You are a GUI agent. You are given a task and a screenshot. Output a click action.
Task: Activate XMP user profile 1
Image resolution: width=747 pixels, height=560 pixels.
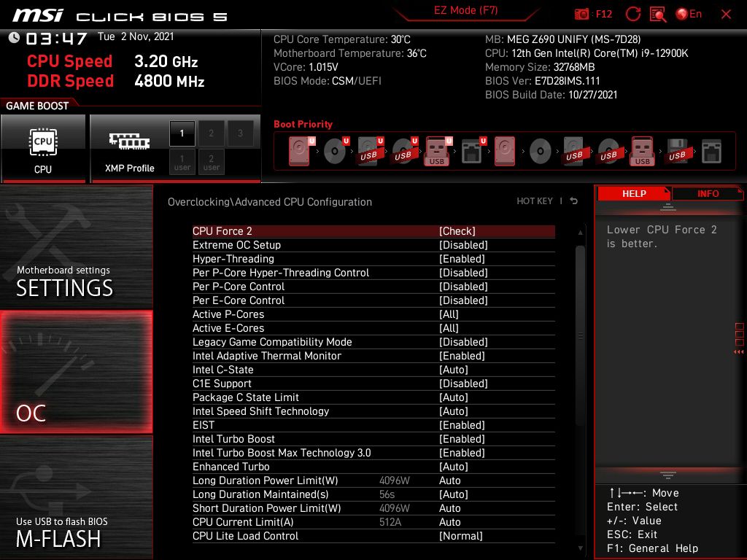point(182,162)
